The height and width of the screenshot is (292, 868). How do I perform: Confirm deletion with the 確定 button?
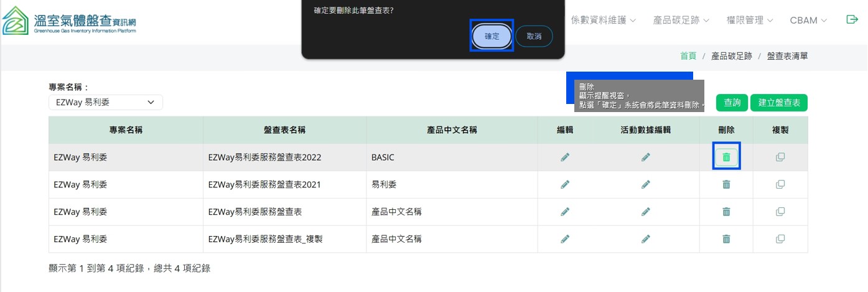[492, 37]
